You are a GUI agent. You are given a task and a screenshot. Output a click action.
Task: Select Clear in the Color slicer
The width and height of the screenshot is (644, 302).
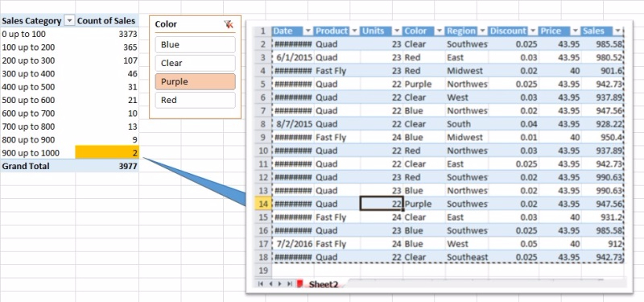click(195, 64)
